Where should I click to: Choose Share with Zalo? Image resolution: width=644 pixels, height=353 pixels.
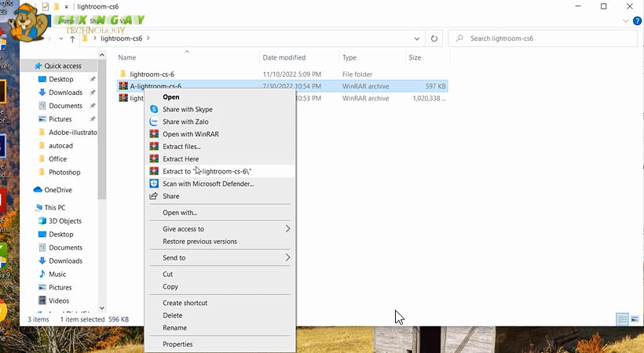pos(185,122)
